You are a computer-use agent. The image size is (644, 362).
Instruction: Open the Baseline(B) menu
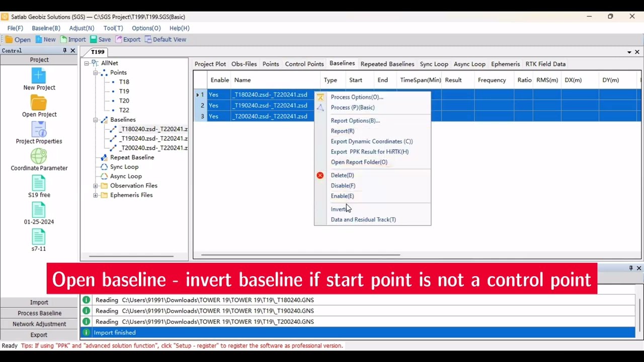point(46,28)
